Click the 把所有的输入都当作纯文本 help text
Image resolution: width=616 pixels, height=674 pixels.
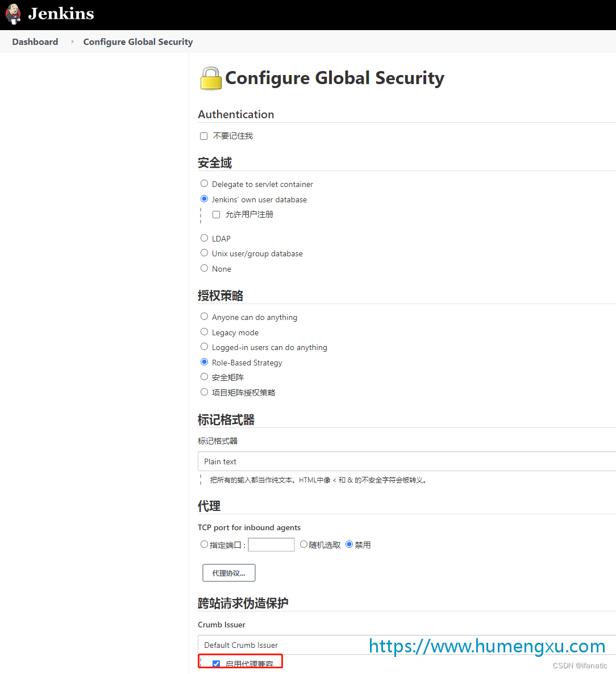tap(318, 480)
